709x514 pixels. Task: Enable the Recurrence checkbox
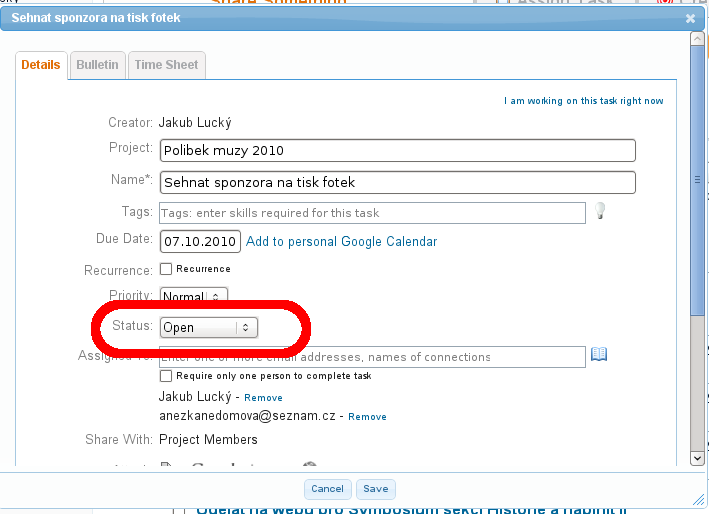click(x=166, y=269)
